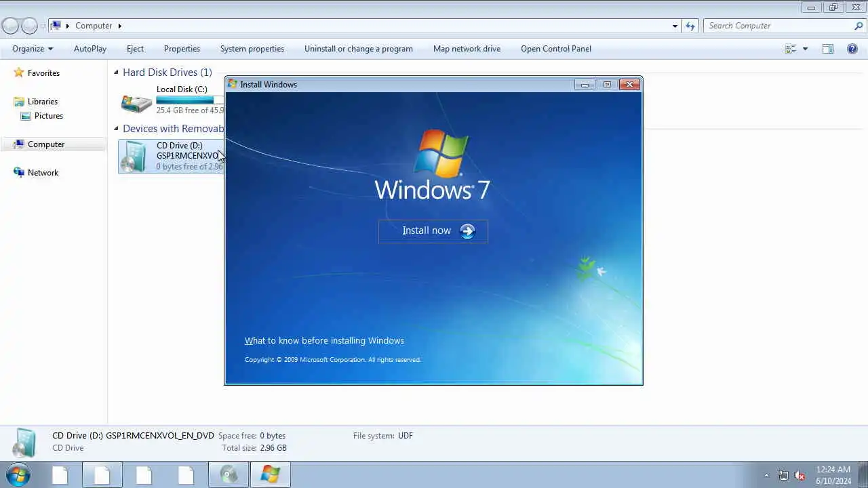Open What to know before installing Windows
Screen dimensions: 868x488
pyautogui.click(x=324, y=341)
